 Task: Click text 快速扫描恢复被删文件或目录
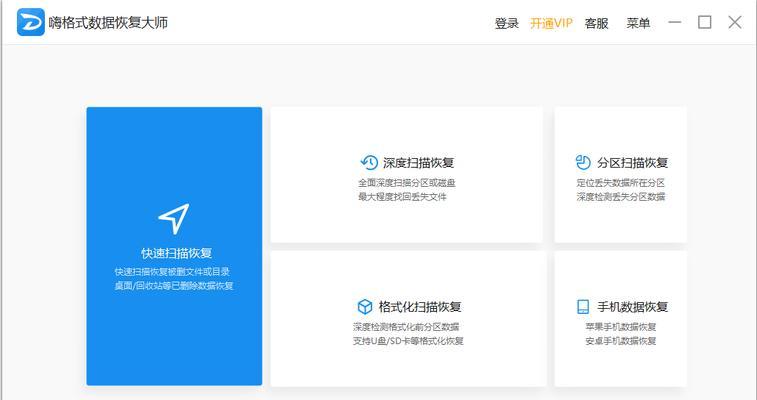(x=172, y=272)
